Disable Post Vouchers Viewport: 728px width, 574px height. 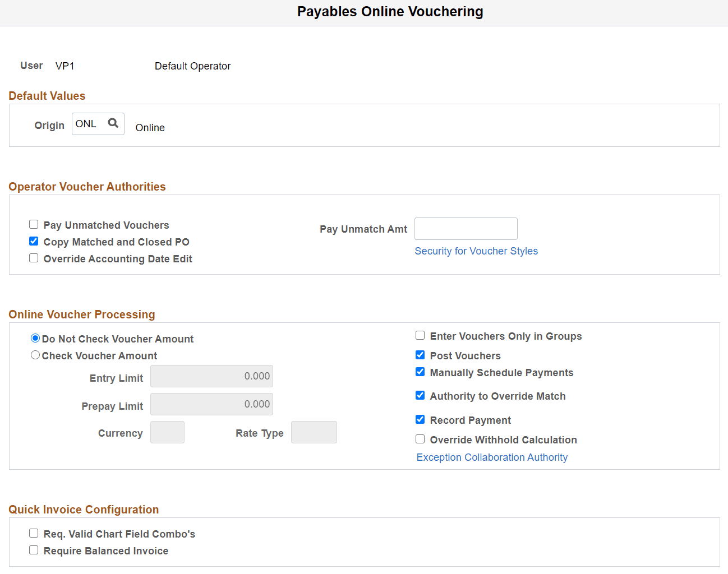pos(420,354)
